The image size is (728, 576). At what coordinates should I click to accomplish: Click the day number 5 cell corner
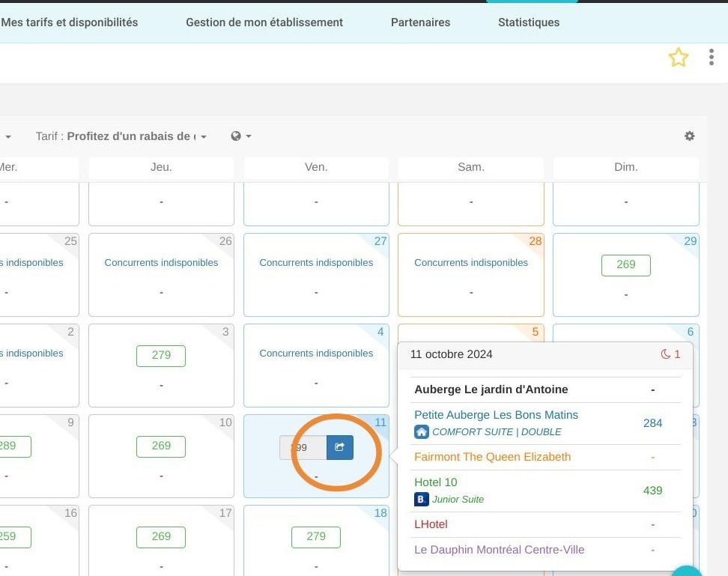(535, 332)
